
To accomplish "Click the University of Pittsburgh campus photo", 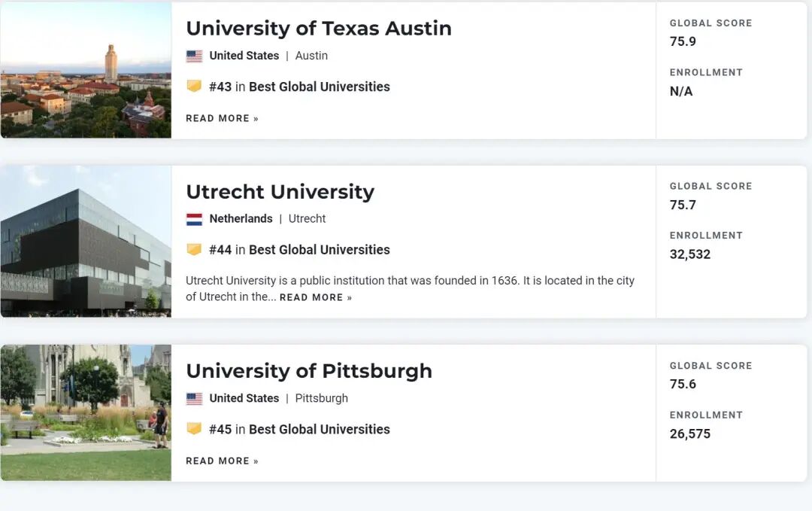I will pos(86,412).
